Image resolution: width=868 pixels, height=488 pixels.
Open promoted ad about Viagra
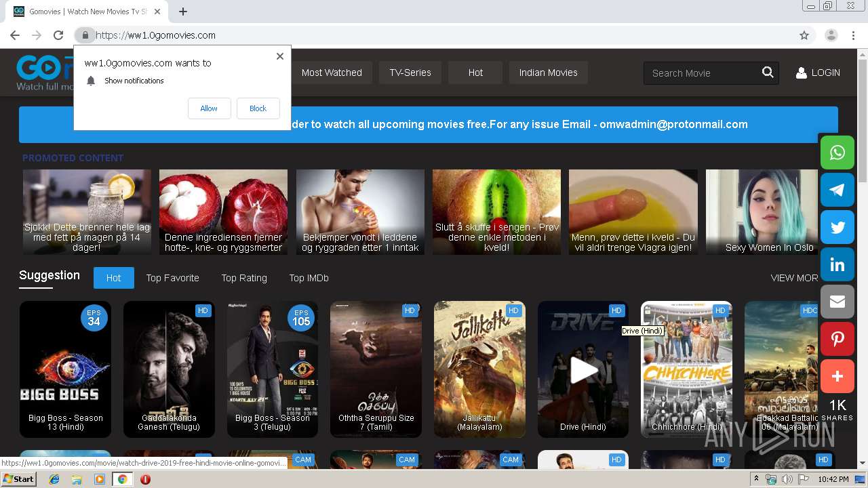point(633,212)
